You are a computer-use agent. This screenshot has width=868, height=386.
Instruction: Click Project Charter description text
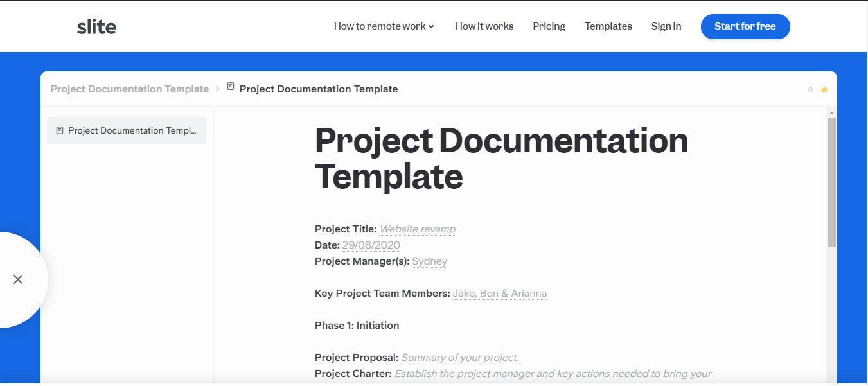[x=553, y=374]
